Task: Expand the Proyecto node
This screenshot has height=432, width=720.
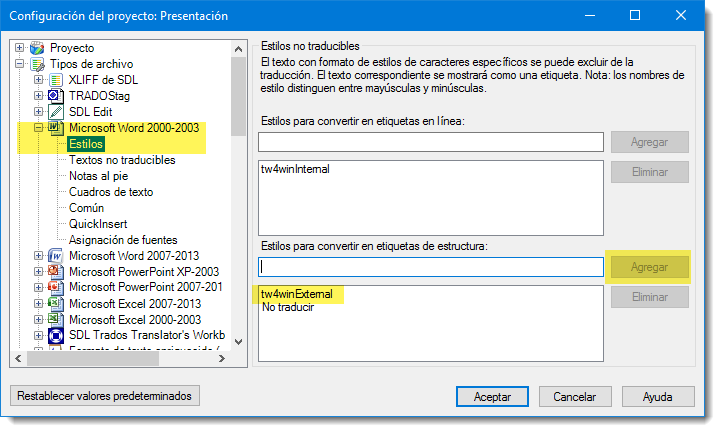Action: pos(19,47)
